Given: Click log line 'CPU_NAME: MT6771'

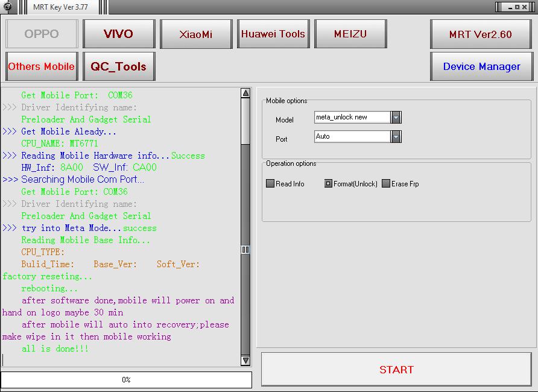Looking at the screenshot, I should point(60,144).
